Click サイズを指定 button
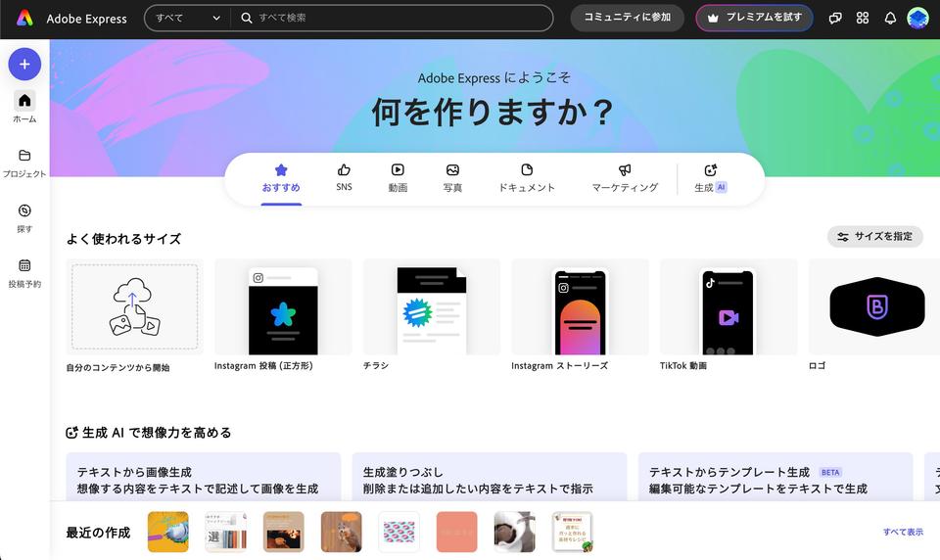The image size is (940, 560). click(875, 236)
